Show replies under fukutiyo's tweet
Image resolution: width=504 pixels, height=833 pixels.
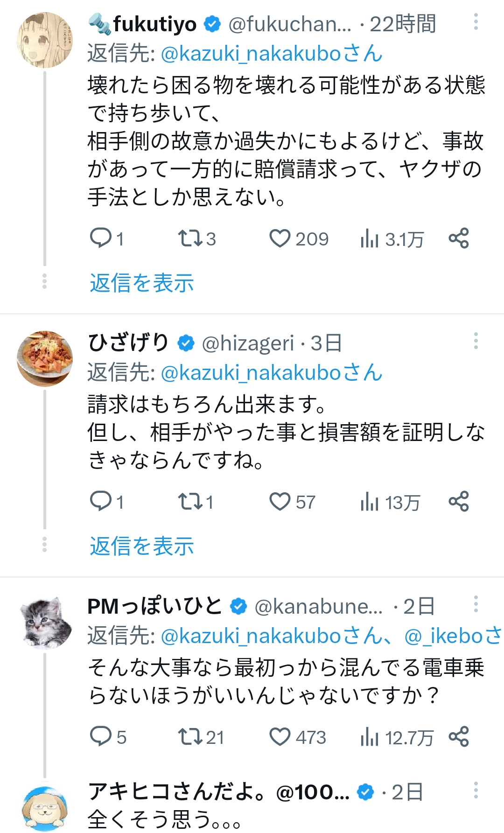142,283
